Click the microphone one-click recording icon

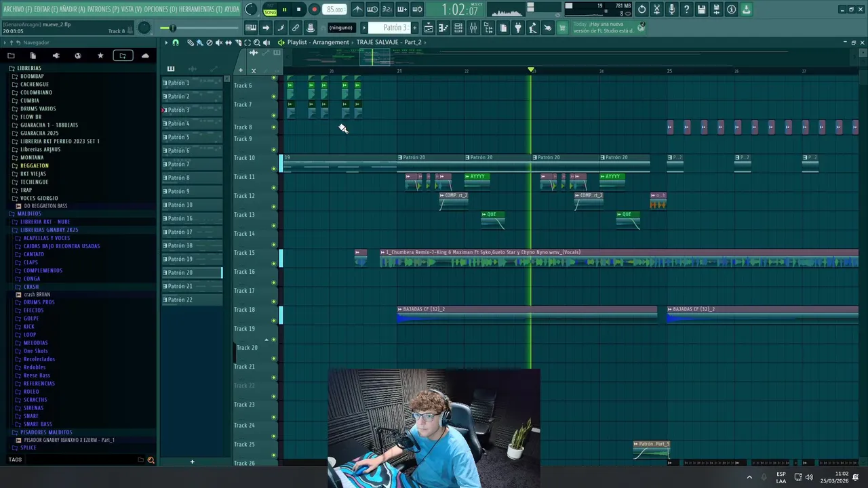[671, 9]
